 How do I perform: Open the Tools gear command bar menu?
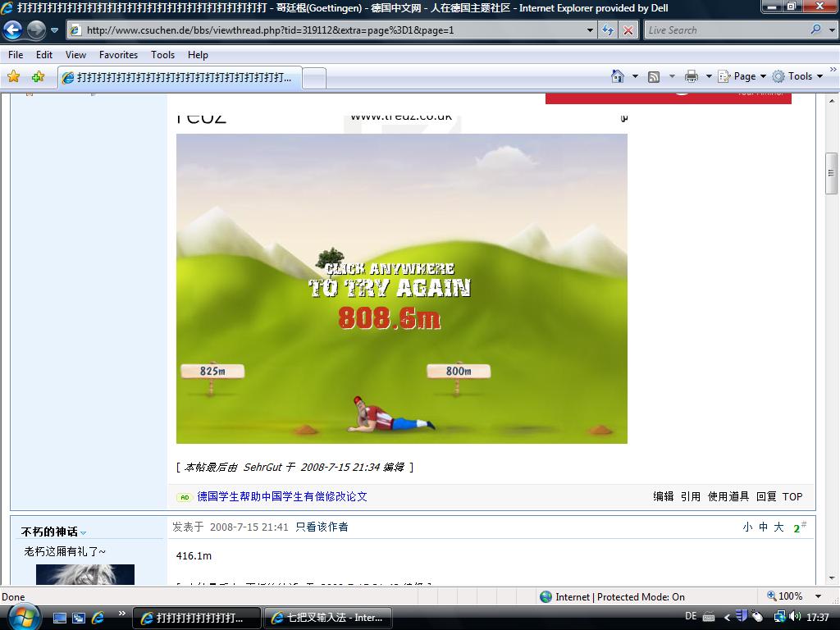click(797, 76)
